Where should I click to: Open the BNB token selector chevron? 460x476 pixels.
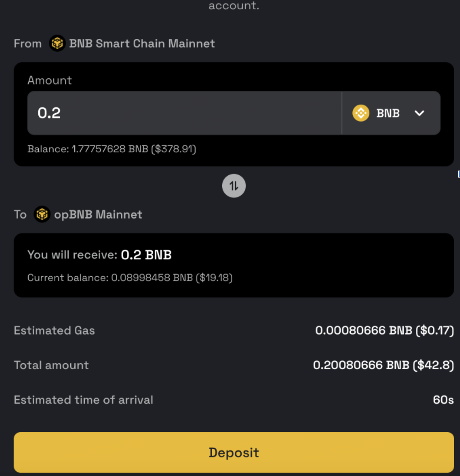(x=419, y=113)
